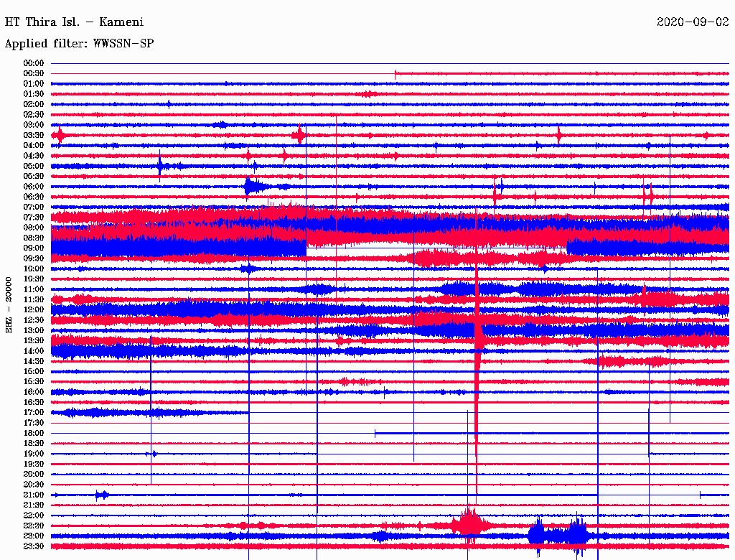Click the 12:30 time label
The width and height of the screenshot is (735, 560).
[34, 320]
